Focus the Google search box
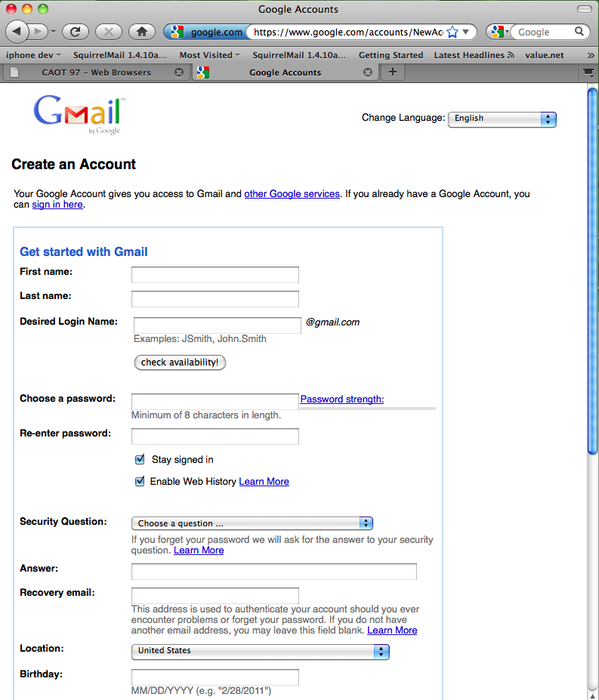The width and height of the screenshot is (599, 700). tap(544, 32)
